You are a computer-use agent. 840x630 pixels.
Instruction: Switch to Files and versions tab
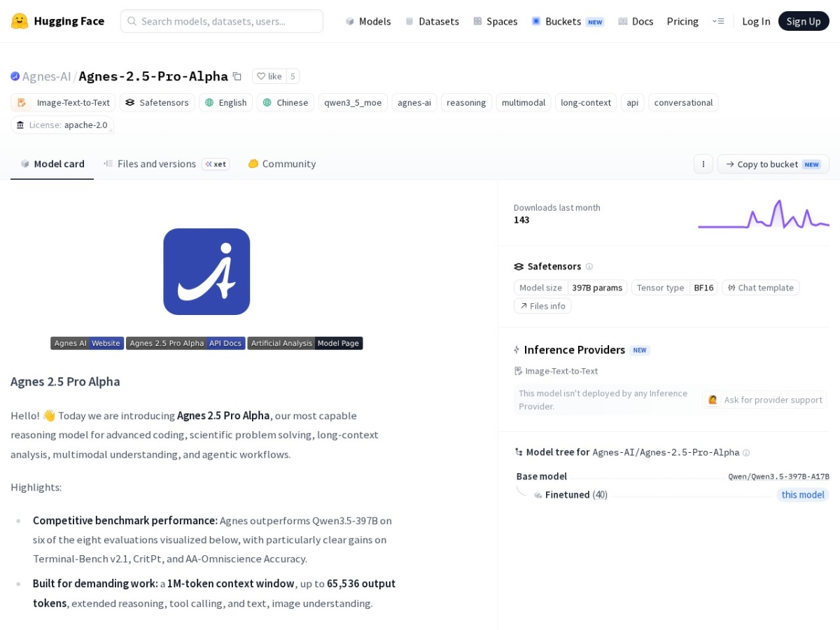pyautogui.click(x=167, y=164)
